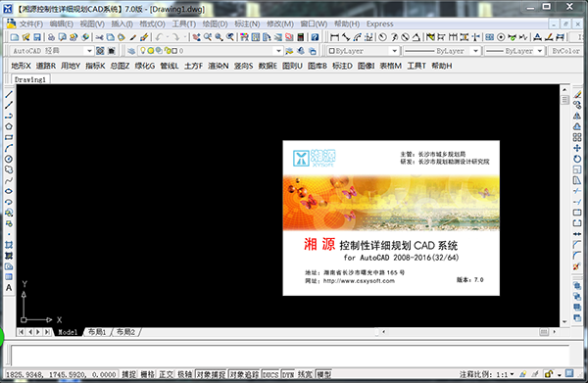Select the Pan realtime tool
Viewport: 588px width, 383px height.
[197, 37]
